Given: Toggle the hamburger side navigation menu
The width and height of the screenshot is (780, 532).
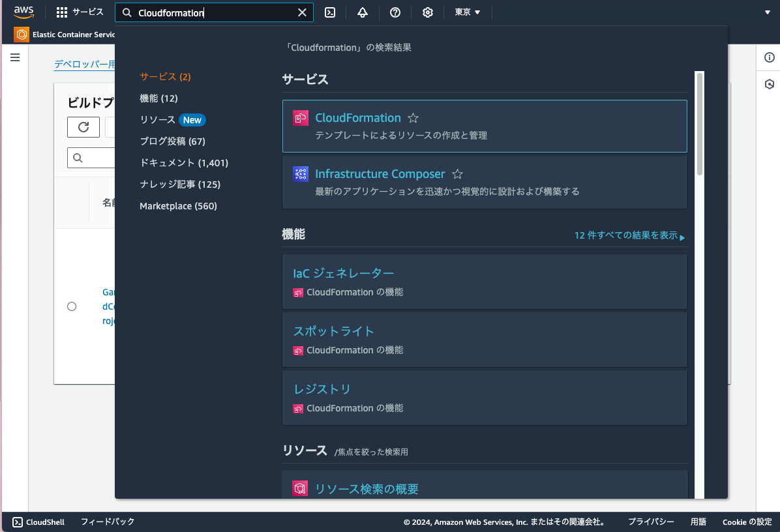Looking at the screenshot, I should [15, 57].
